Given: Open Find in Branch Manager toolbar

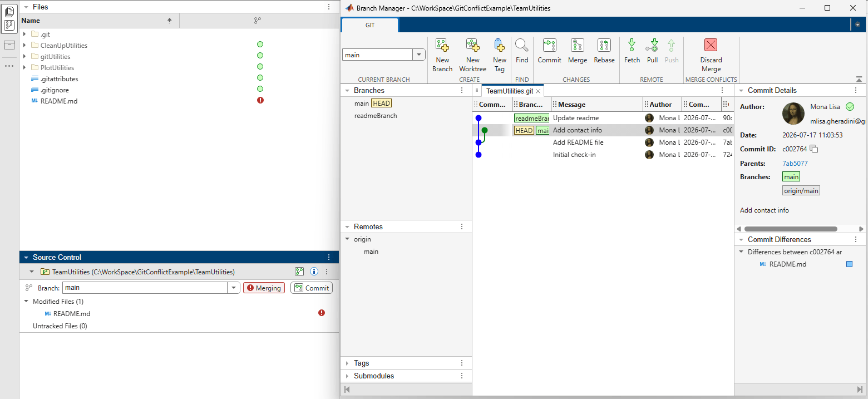Looking at the screenshot, I should [x=522, y=51].
